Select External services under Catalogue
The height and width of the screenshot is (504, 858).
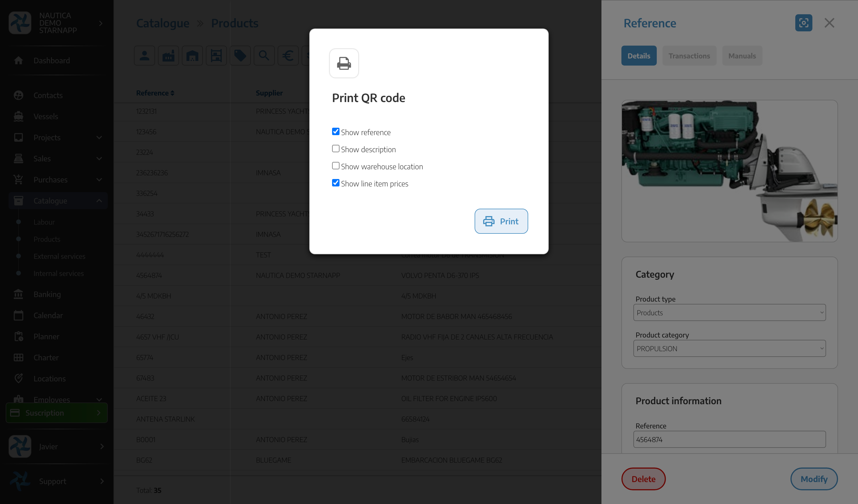pyautogui.click(x=59, y=256)
